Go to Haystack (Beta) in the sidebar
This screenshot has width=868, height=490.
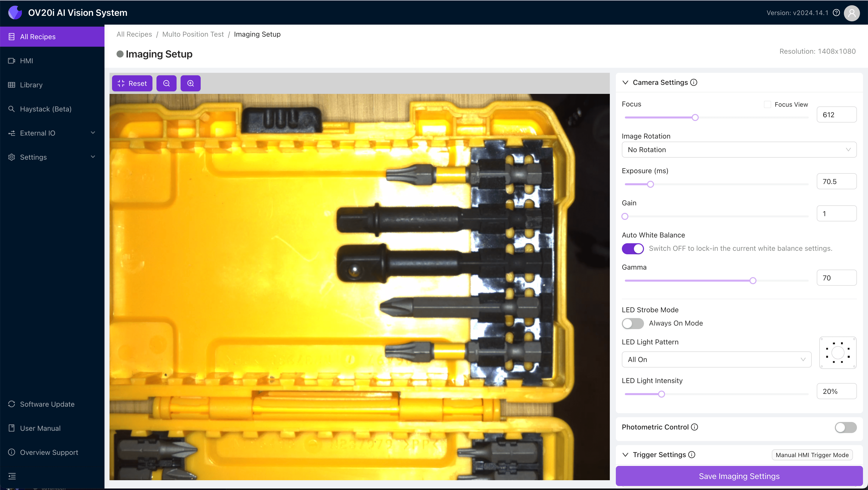pyautogui.click(x=45, y=109)
